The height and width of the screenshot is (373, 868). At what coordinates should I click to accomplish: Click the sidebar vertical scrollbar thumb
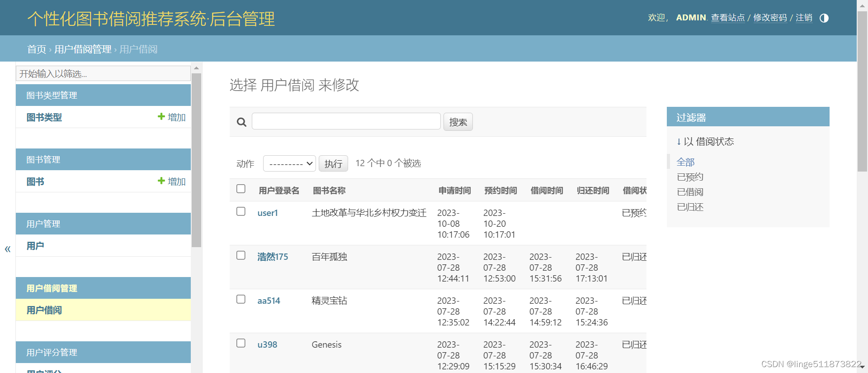coord(196,161)
